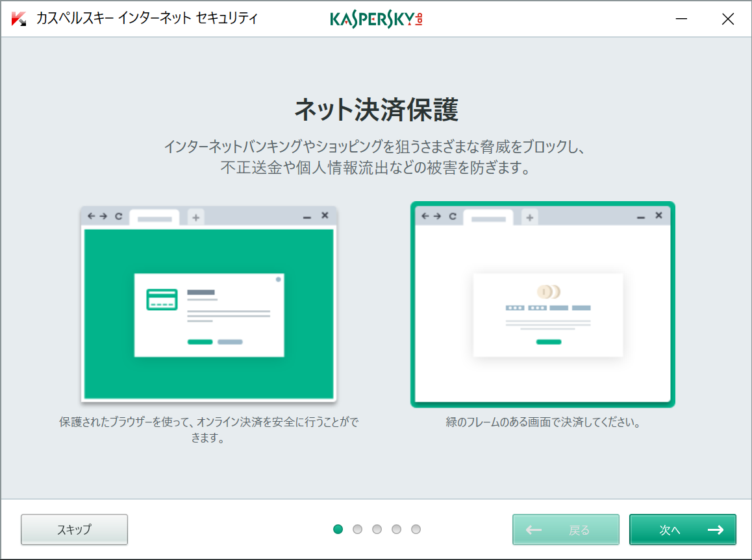The width and height of the screenshot is (752, 560).
Task: Close the Kaspersky setup window
Action: [728, 19]
